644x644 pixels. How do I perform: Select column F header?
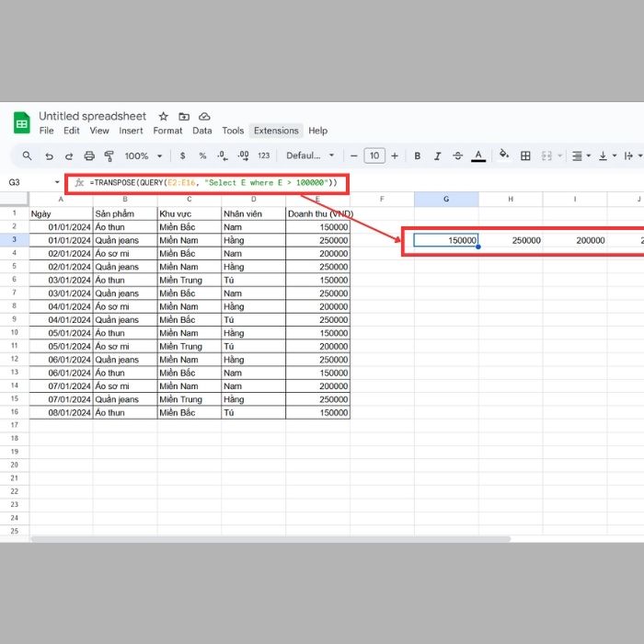coord(382,200)
